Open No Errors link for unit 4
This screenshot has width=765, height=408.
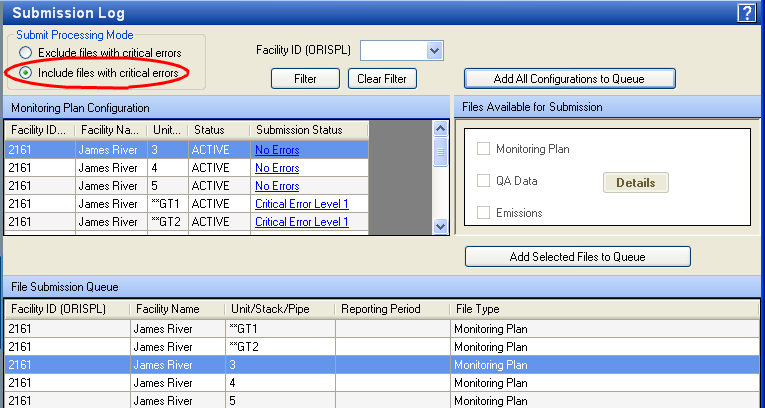(277, 168)
